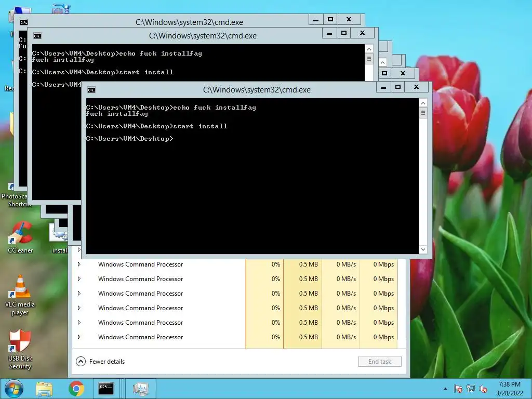Click the rearmost cmd window system icon

pyautogui.click(x=24, y=22)
